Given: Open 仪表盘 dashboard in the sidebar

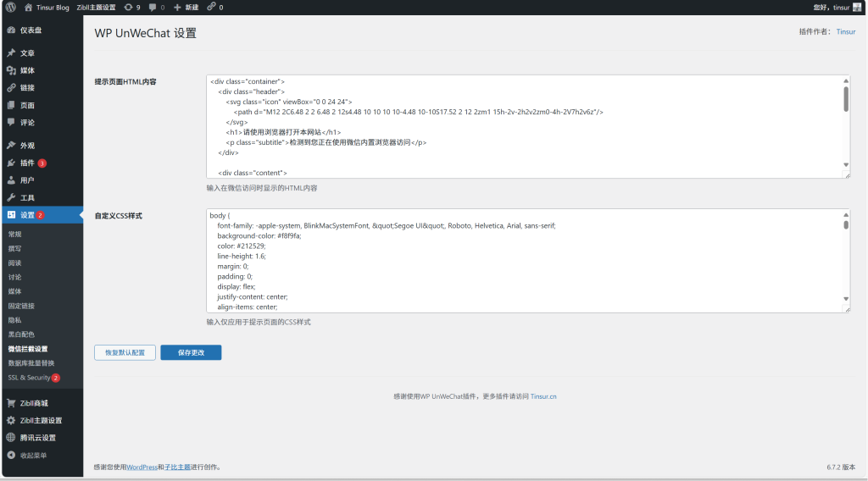Looking at the screenshot, I should point(31,30).
